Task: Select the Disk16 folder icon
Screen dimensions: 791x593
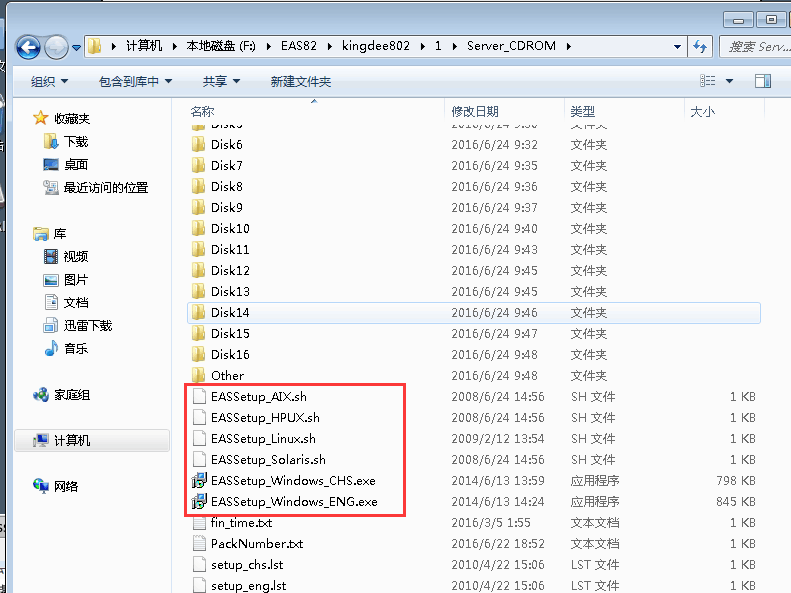Action: tap(199, 354)
